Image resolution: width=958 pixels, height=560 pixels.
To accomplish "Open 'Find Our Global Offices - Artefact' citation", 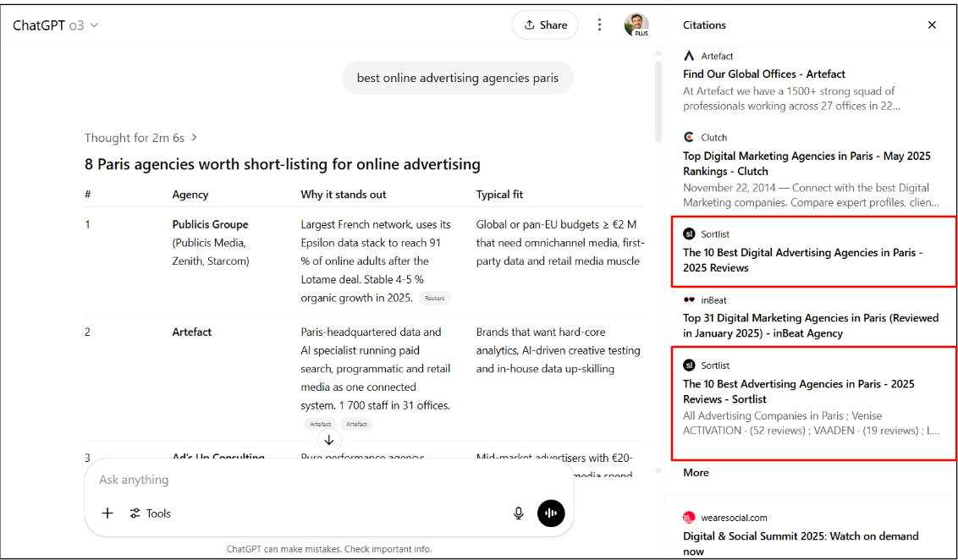I will (x=763, y=74).
